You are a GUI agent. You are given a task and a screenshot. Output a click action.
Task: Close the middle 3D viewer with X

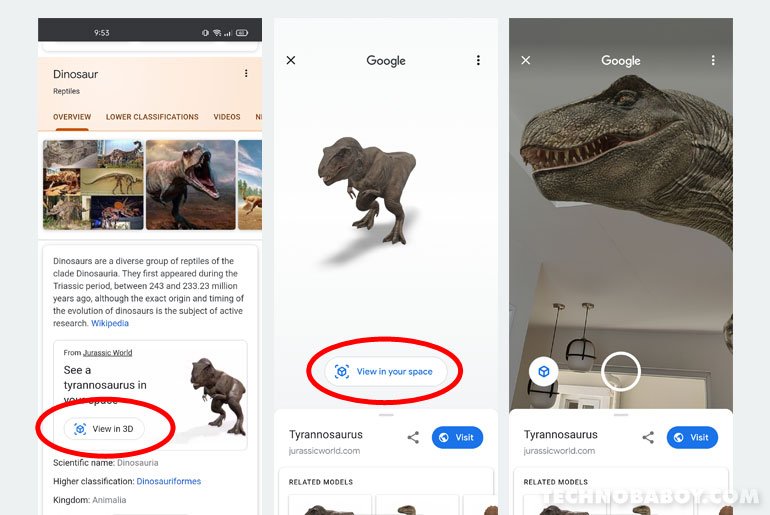pyautogui.click(x=291, y=60)
